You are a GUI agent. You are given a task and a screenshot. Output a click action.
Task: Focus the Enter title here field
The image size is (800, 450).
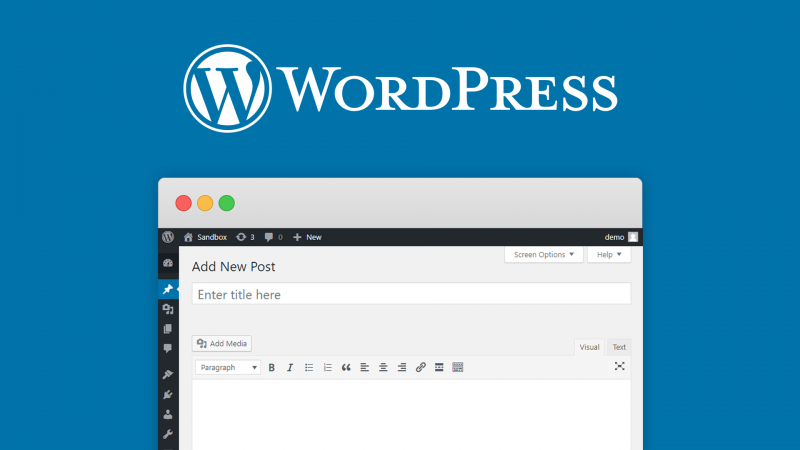(x=411, y=294)
